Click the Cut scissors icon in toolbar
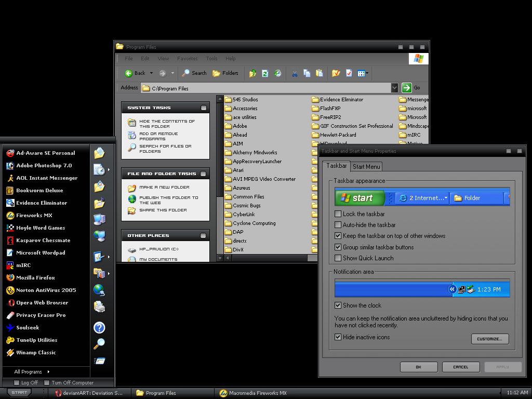This screenshot has height=399, width=532. (x=294, y=73)
